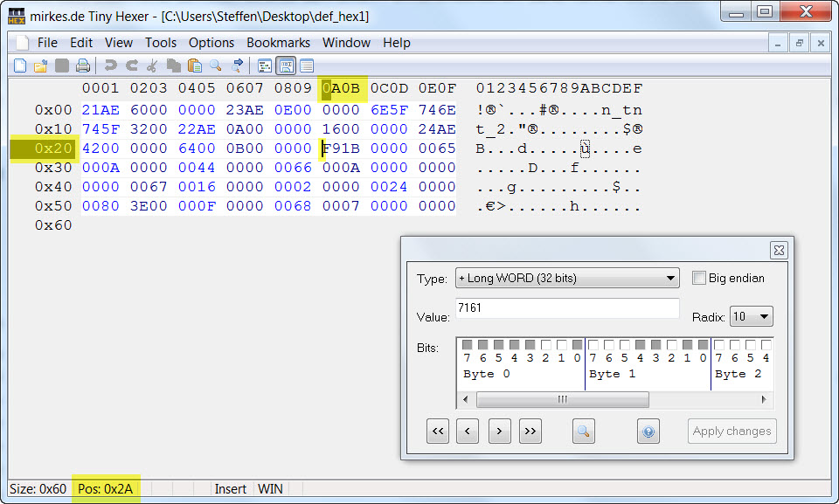Image resolution: width=839 pixels, height=504 pixels.
Task: Click the Find magnifier icon in main toolbar
Action: click(x=215, y=66)
